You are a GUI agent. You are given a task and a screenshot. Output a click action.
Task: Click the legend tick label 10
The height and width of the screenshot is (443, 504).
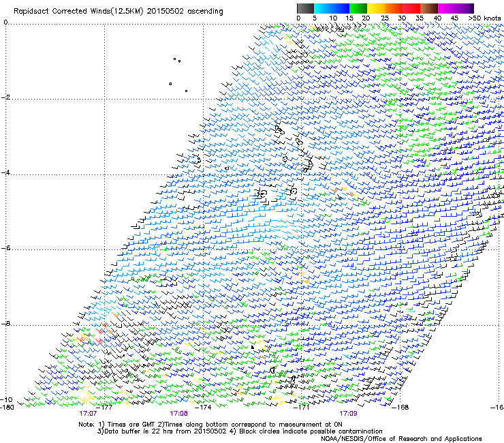tap(333, 18)
